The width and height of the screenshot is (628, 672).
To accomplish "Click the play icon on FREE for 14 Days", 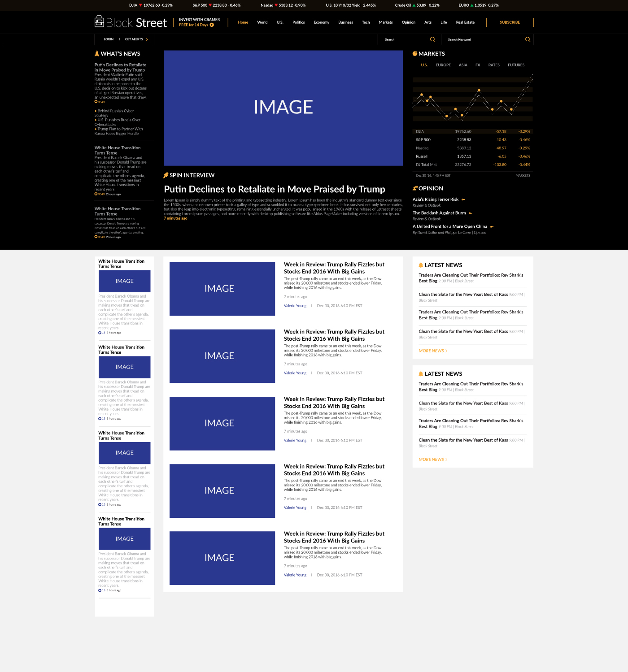I will pyautogui.click(x=211, y=25).
